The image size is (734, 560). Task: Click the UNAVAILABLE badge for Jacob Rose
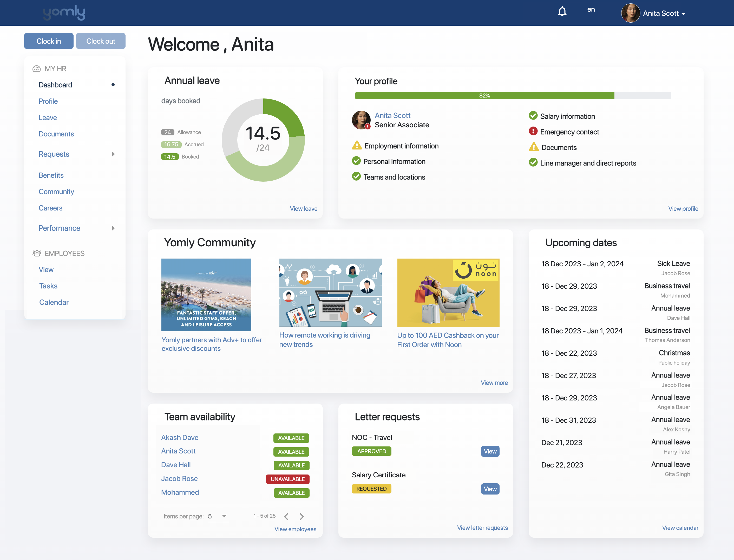[287, 479]
